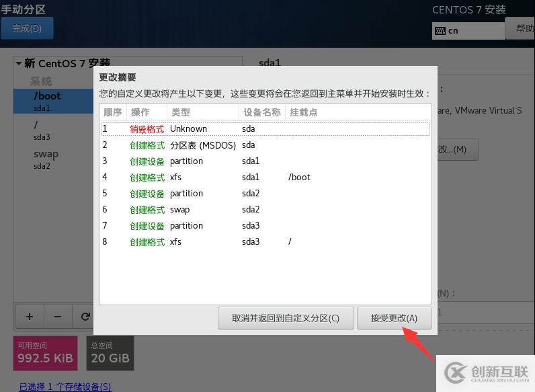Select row 5 创建设备 partition sda2
The height and width of the screenshot is (392, 535).
click(265, 194)
